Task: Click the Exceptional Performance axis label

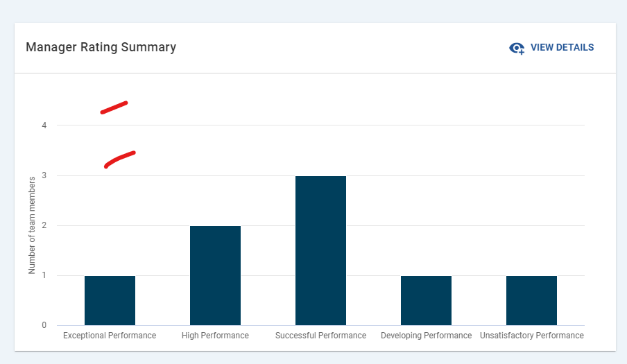Action: pos(110,336)
